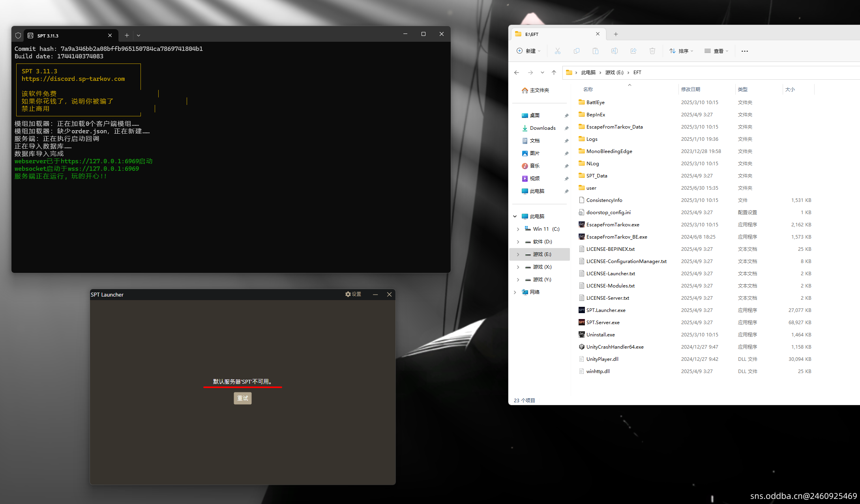Viewport: 860px width, 504px height.
Task: Open the 查看 view dropdown
Action: [x=716, y=51]
